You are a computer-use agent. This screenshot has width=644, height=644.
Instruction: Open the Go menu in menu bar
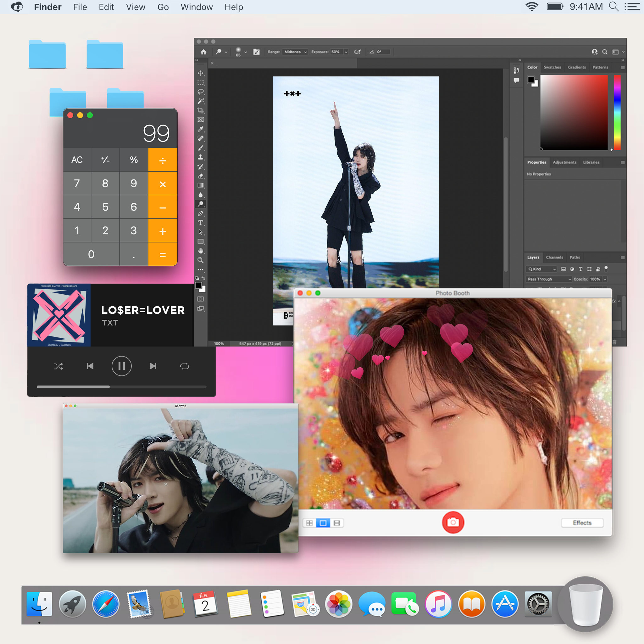163,7
